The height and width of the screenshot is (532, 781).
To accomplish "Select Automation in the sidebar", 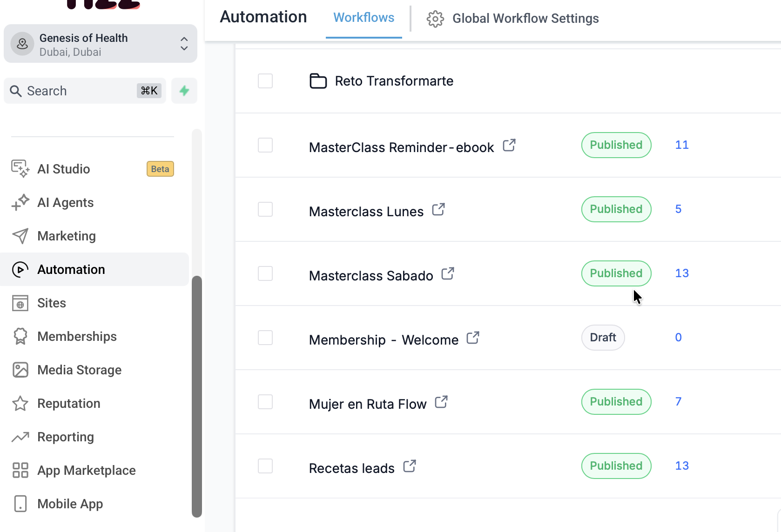I will click(94, 269).
